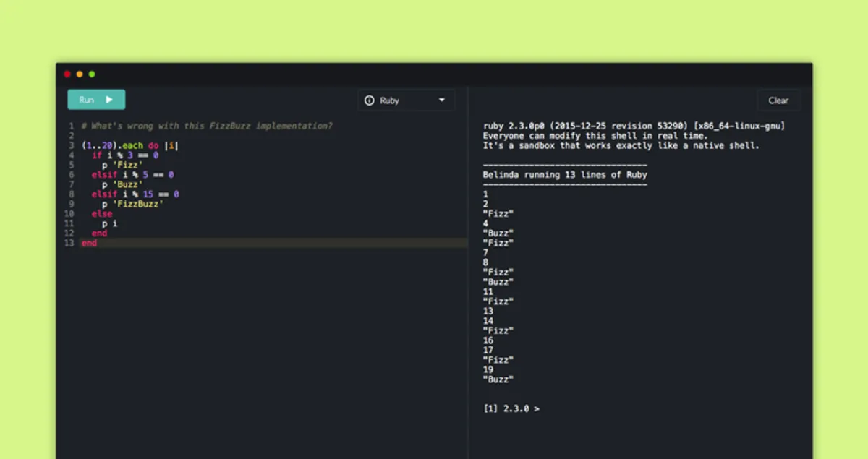Image resolution: width=868 pixels, height=459 pixels.
Task: Click line number 3 in the editor gutter
Action: pos(71,145)
